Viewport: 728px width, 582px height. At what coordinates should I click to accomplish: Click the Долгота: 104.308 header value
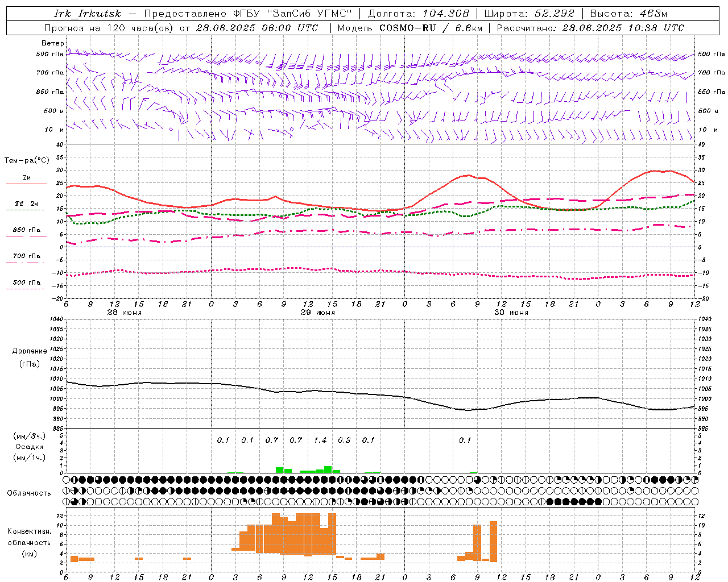click(x=419, y=14)
